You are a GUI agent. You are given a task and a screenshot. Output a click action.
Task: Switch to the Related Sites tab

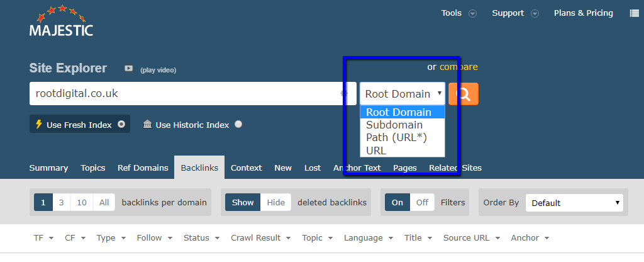455,168
